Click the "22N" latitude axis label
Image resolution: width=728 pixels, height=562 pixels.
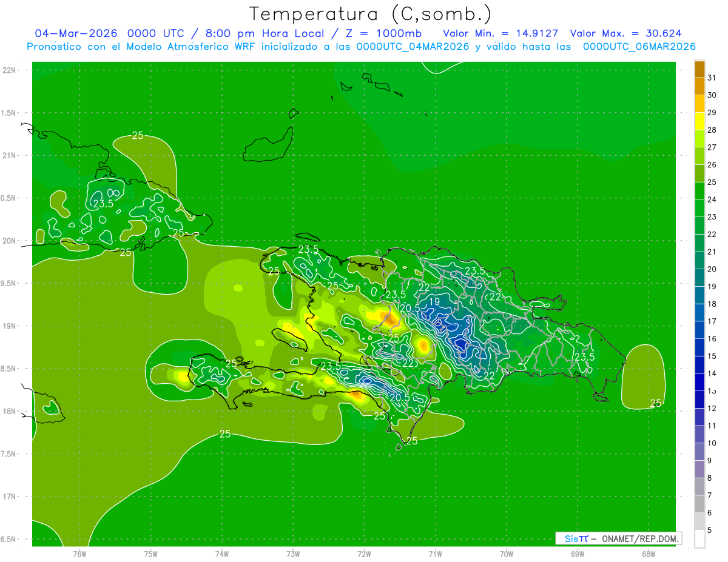[10, 70]
